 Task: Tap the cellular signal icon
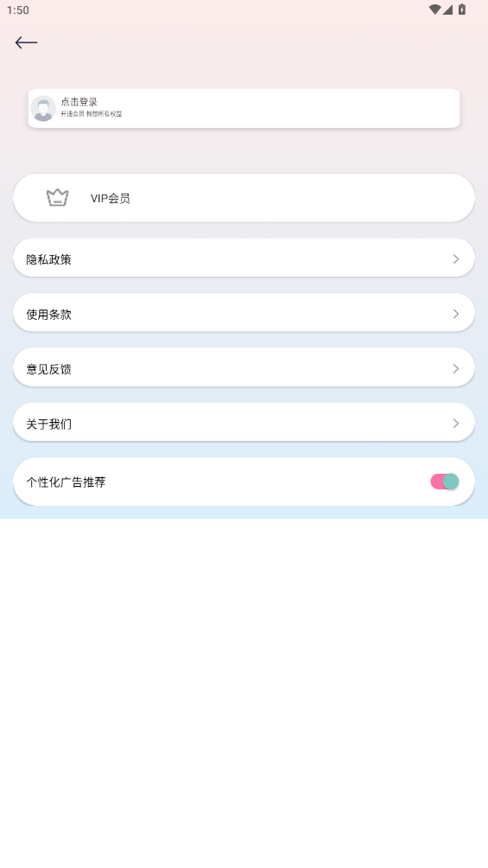(x=447, y=10)
